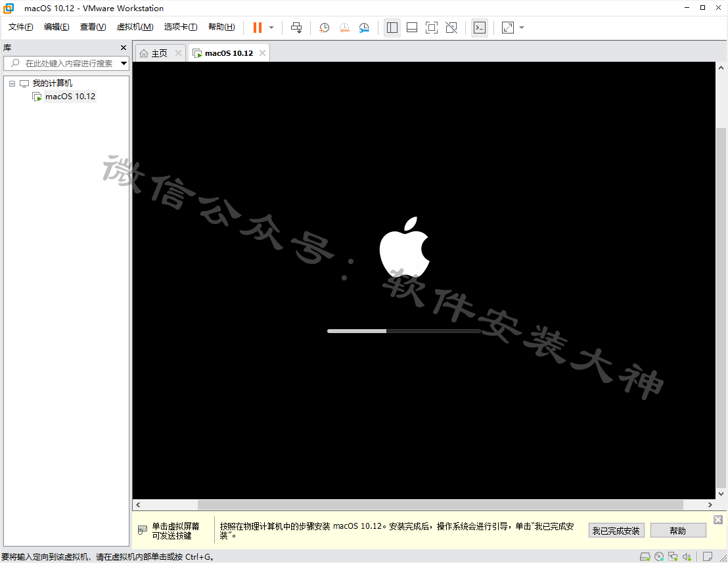Open the 编辑(E) menu
The width and height of the screenshot is (728, 563).
click(x=57, y=27)
